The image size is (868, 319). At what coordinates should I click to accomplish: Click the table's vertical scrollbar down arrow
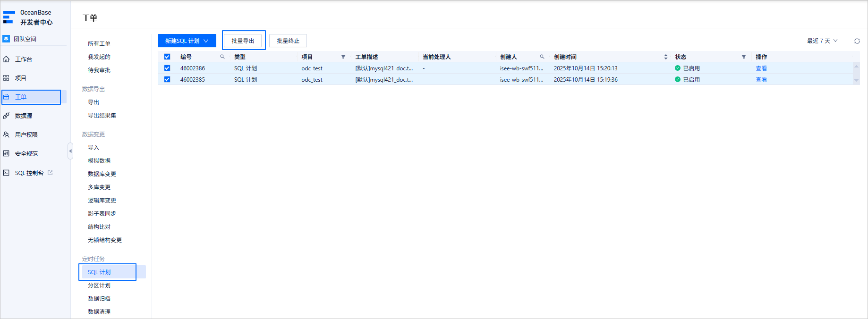coord(856,81)
